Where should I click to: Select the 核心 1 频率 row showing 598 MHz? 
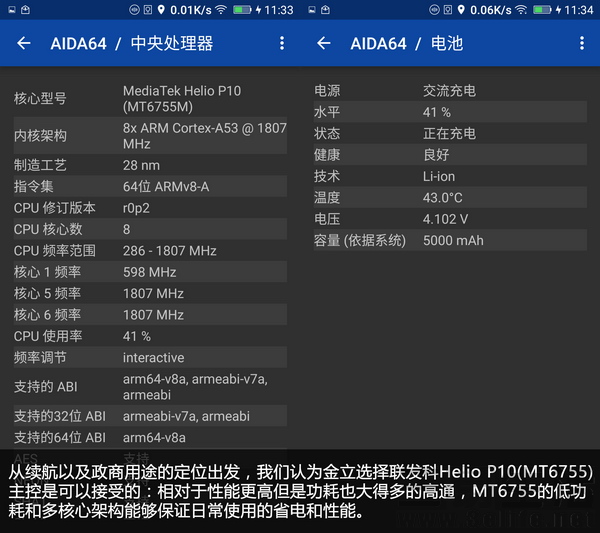(150, 272)
